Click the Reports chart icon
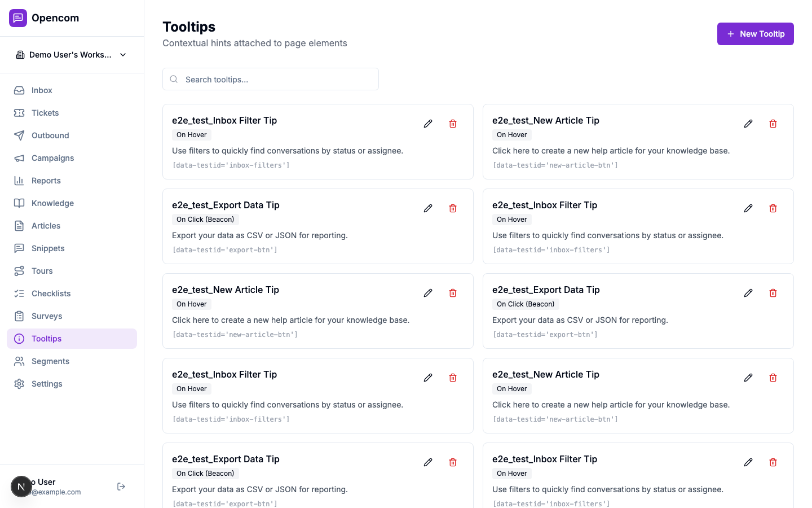 point(19,181)
